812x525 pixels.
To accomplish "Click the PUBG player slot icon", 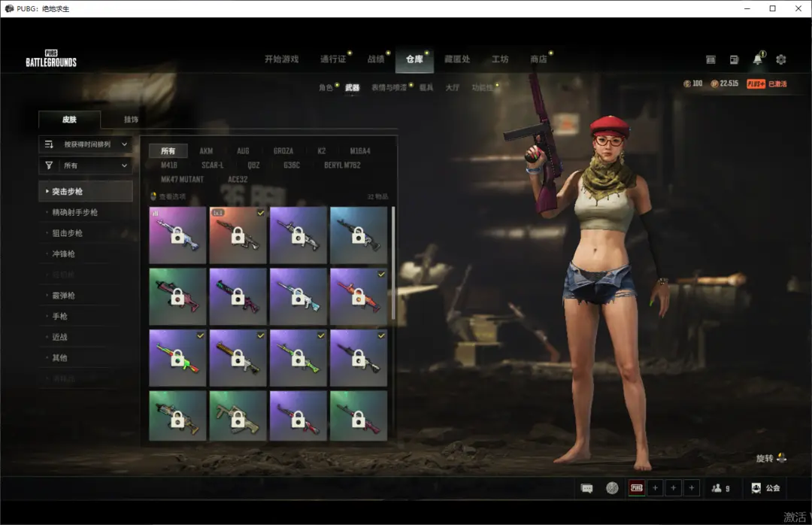I will click(x=637, y=488).
